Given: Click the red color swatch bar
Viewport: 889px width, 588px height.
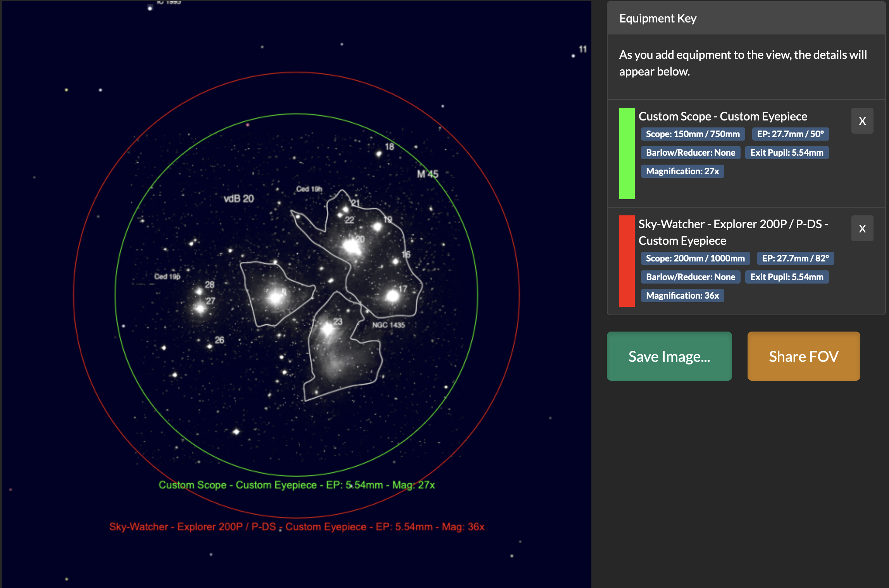Looking at the screenshot, I should click(x=627, y=261).
